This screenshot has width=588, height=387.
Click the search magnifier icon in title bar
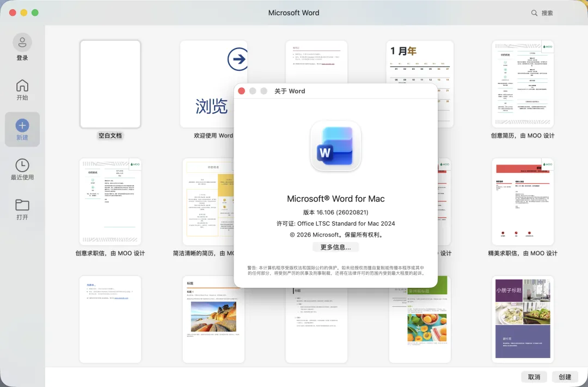(x=534, y=13)
